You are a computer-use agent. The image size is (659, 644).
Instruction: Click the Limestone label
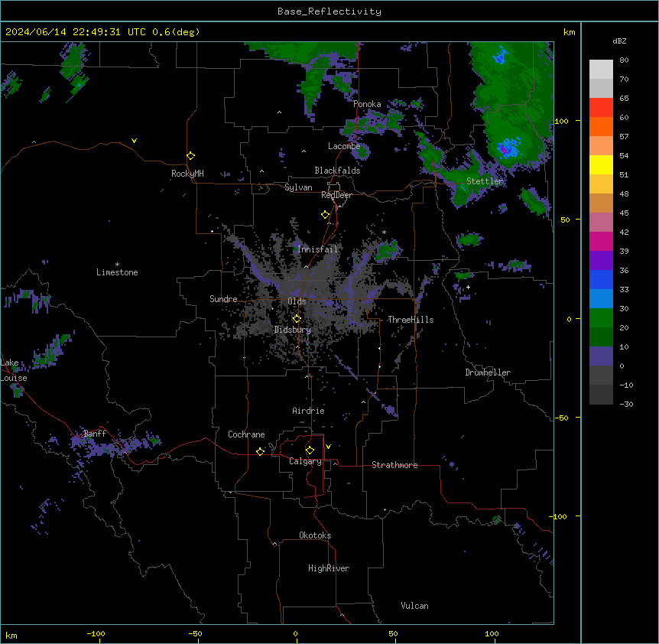(x=117, y=272)
